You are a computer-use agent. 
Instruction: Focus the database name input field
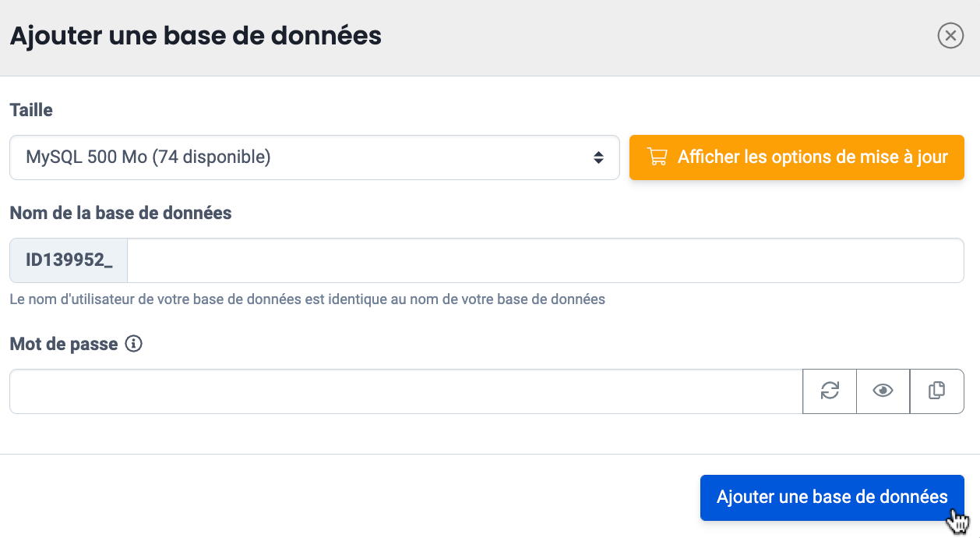pyautogui.click(x=545, y=260)
